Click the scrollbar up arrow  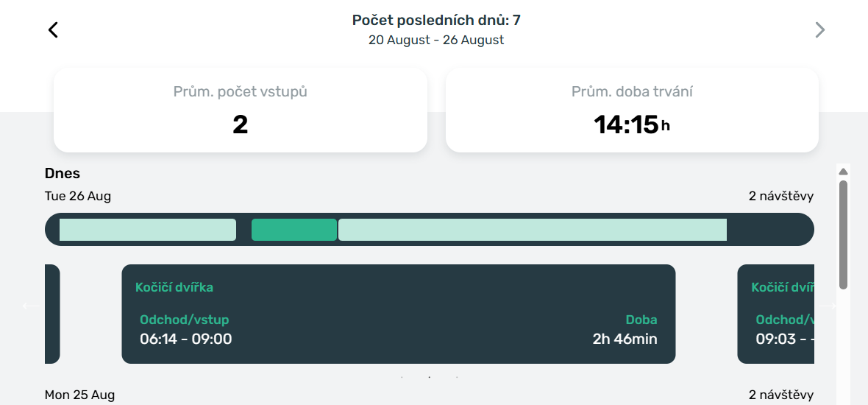point(844,172)
